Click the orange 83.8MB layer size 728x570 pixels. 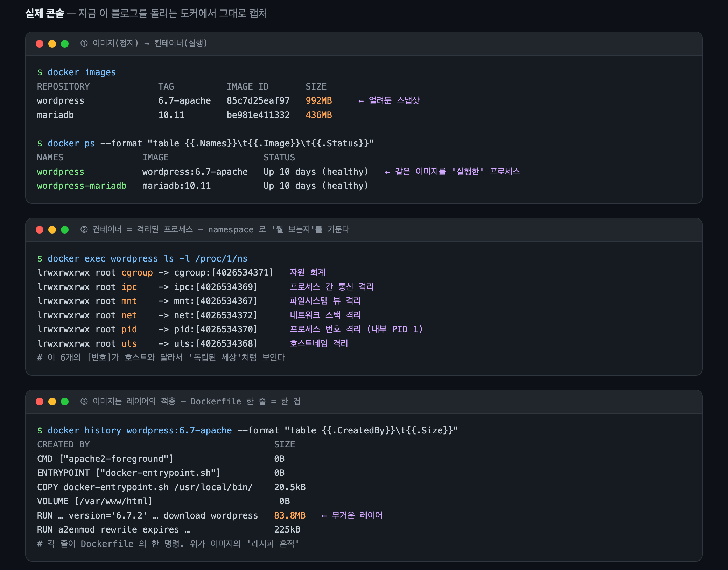pos(290,515)
